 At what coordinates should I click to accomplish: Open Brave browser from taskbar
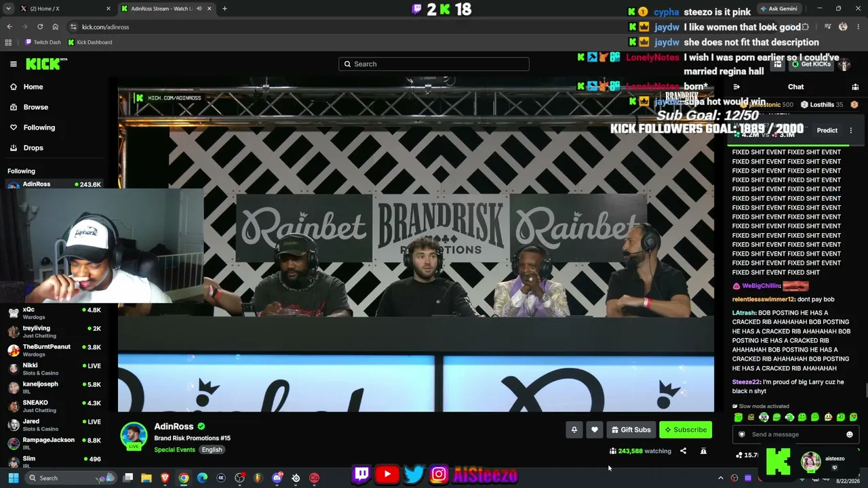165,478
